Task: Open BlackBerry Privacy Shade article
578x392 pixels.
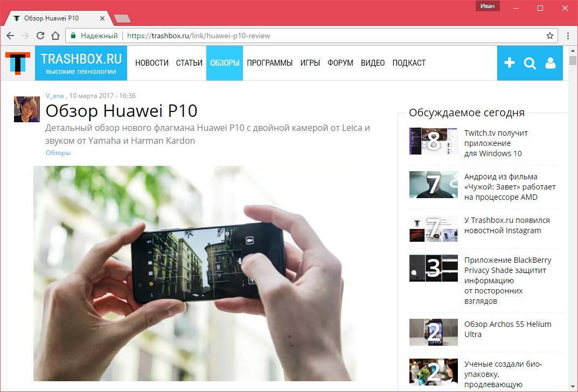Action: point(507,281)
